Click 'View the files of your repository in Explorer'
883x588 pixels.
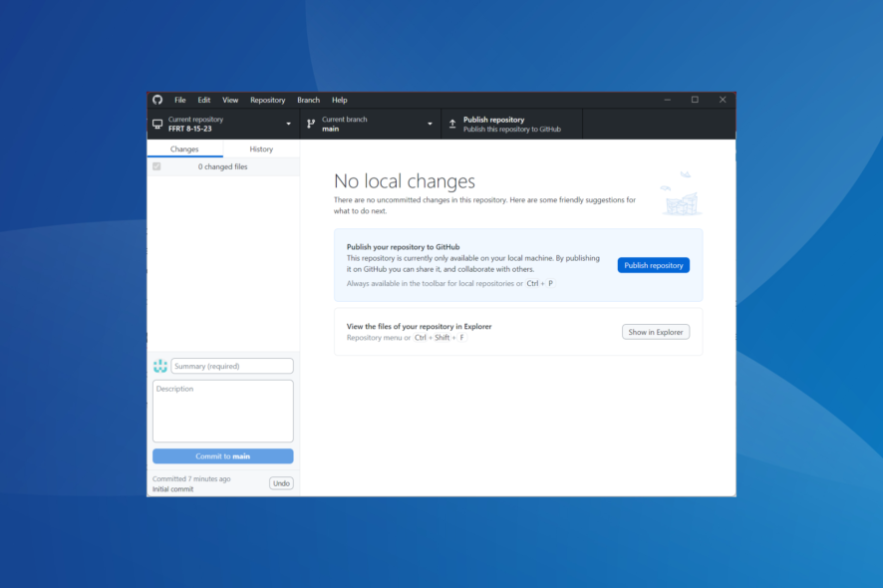click(419, 326)
